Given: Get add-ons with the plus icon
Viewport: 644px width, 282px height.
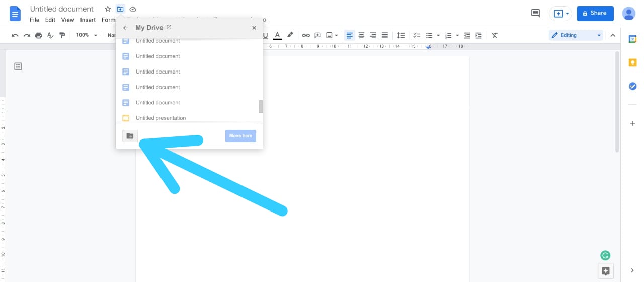Looking at the screenshot, I should click(x=633, y=123).
